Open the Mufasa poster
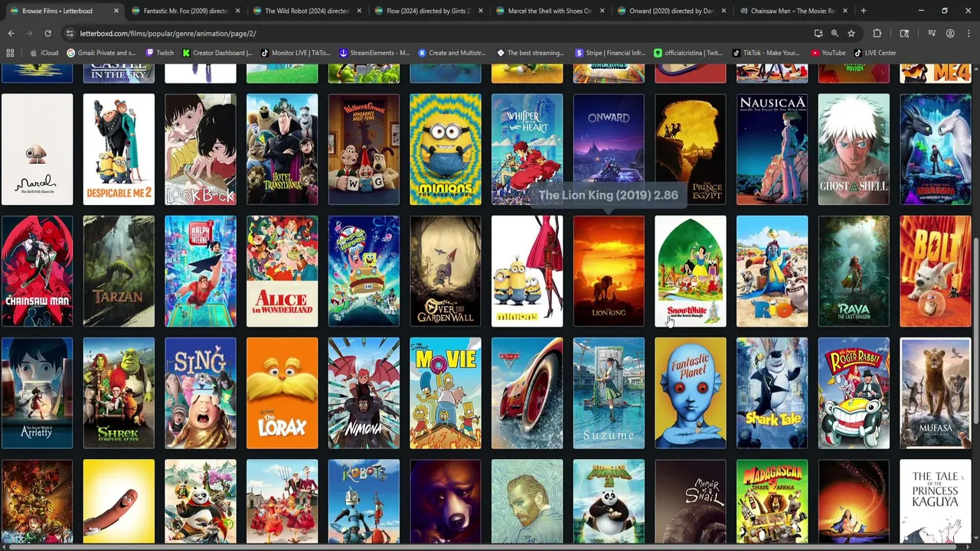980x551 pixels. click(936, 393)
